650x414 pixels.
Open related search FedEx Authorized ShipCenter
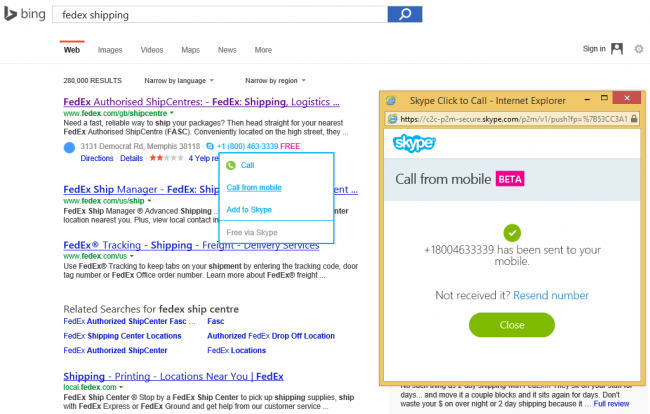(x=115, y=350)
